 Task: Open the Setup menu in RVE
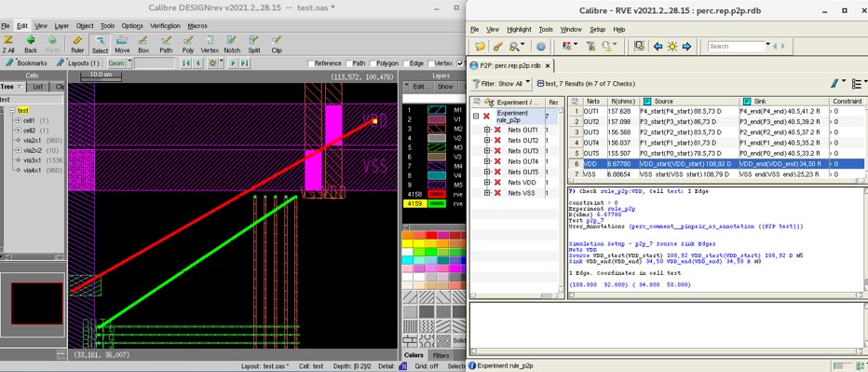coord(597,30)
